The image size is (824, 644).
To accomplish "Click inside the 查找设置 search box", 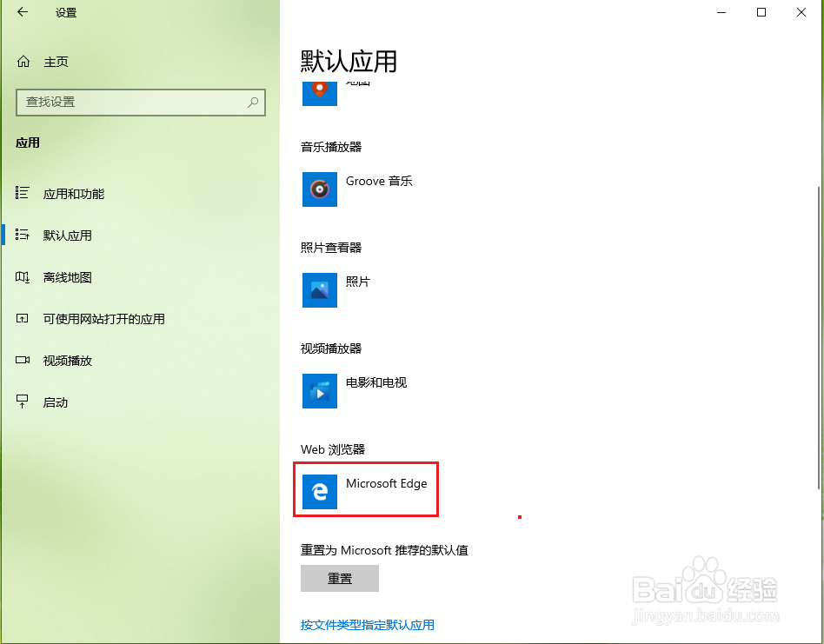I will [x=139, y=103].
